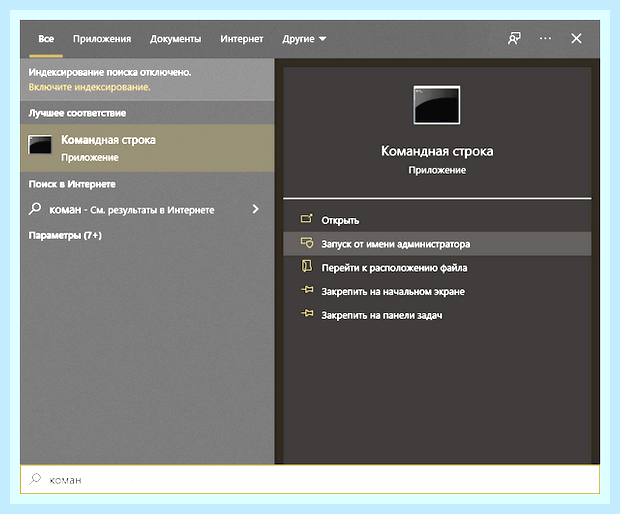Expand arrow for коман Internet results
This screenshot has width=620, height=514.
(255, 209)
